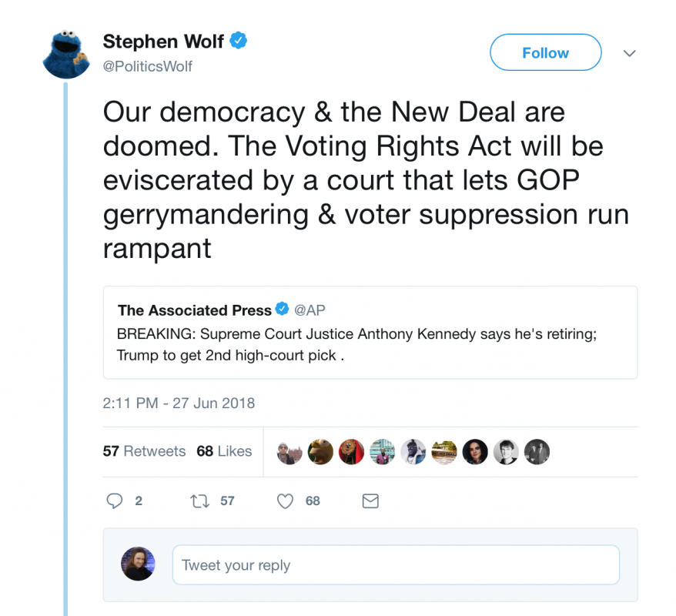
Task: Click the @AP handle in quoted tweet
Action: 310,310
